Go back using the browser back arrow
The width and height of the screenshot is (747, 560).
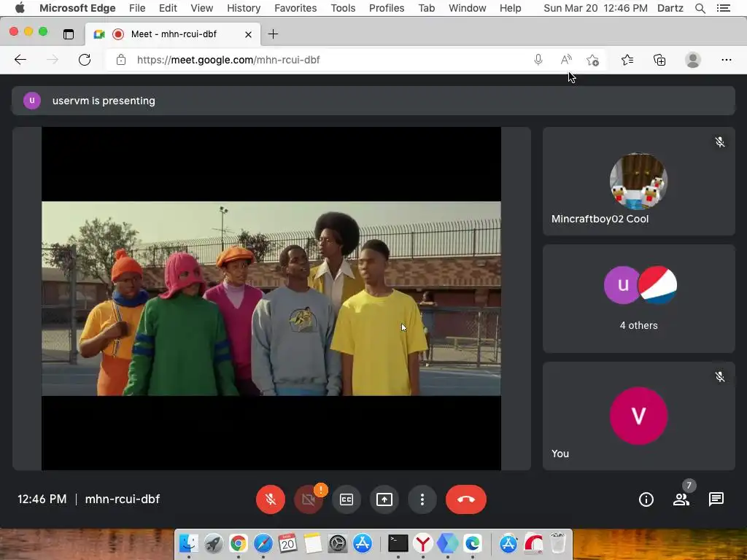(20, 60)
